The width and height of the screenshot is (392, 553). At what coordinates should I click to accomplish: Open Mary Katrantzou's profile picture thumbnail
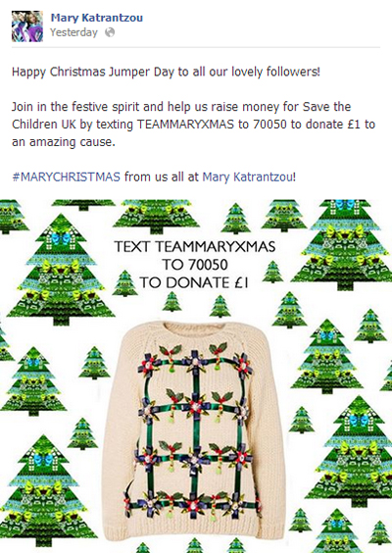click(27, 26)
